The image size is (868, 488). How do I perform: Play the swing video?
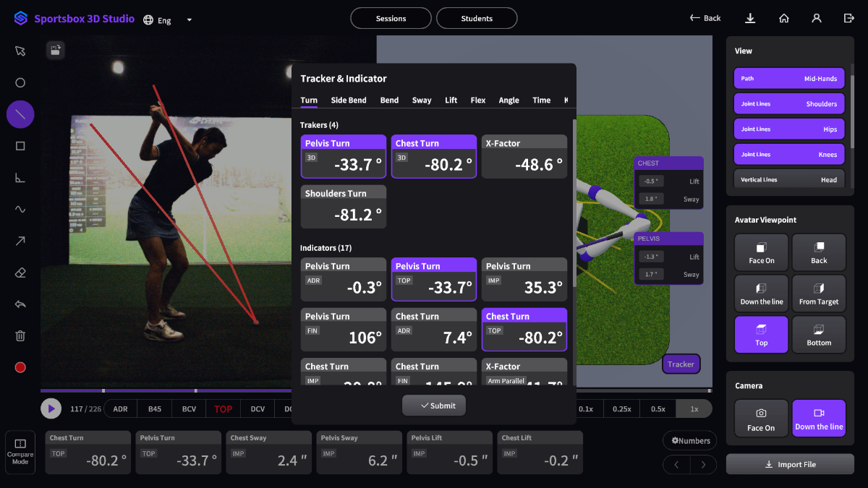pos(51,408)
